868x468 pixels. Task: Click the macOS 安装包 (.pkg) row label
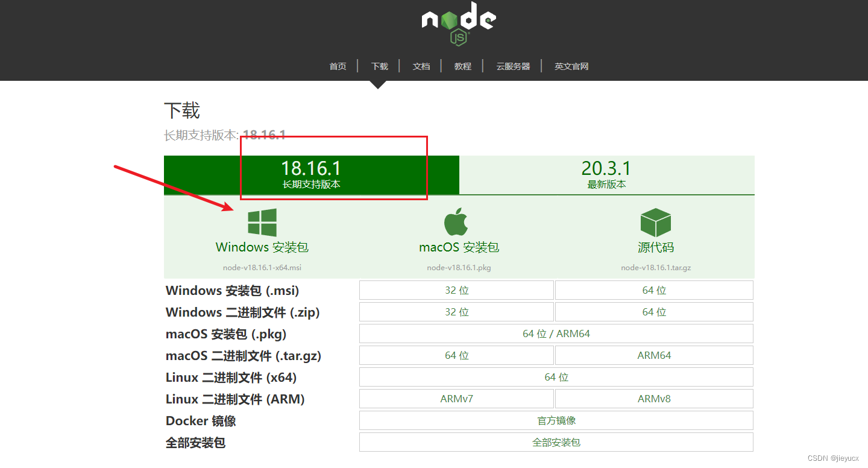226,334
